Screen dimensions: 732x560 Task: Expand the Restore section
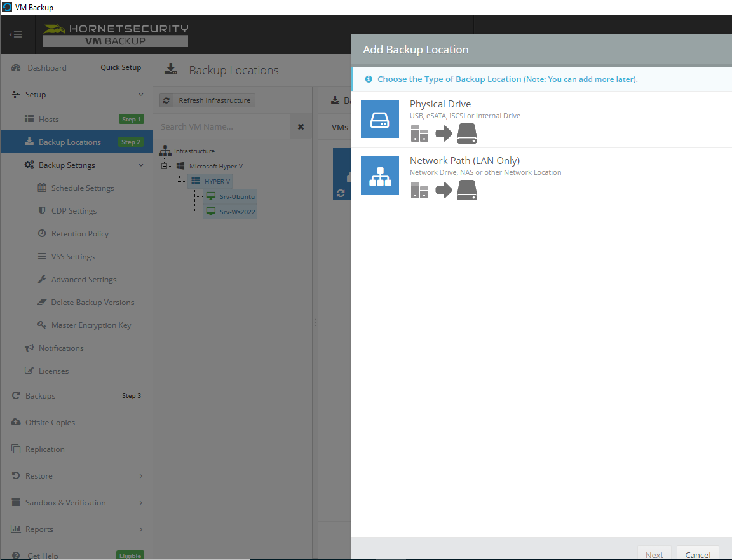(142, 475)
